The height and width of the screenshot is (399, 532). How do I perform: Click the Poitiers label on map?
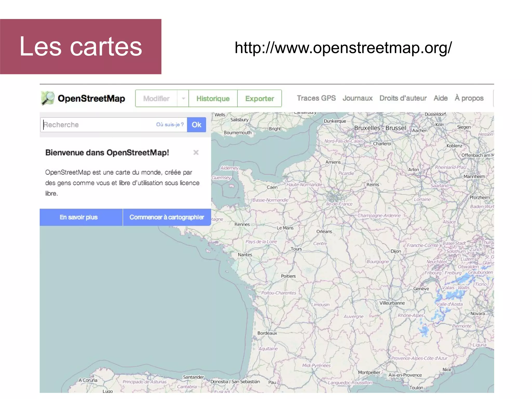coord(288,276)
